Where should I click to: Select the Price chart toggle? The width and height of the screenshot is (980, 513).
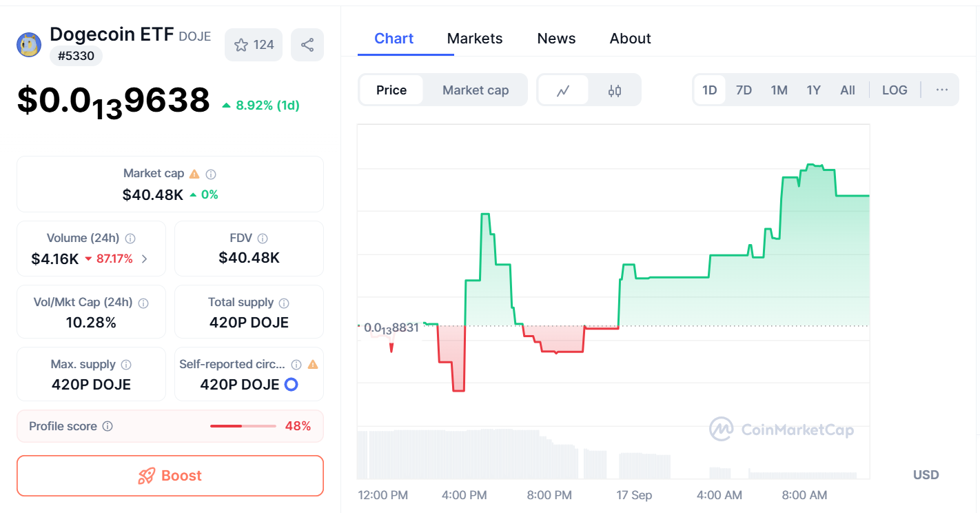point(391,90)
